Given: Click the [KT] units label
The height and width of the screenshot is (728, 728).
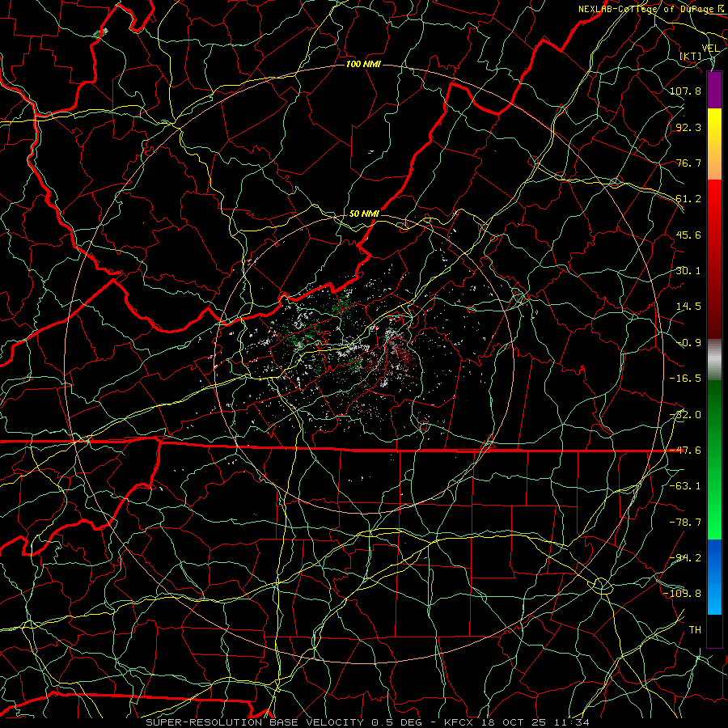Looking at the screenshot, I should pyautogui.click(x=691, y=56).
